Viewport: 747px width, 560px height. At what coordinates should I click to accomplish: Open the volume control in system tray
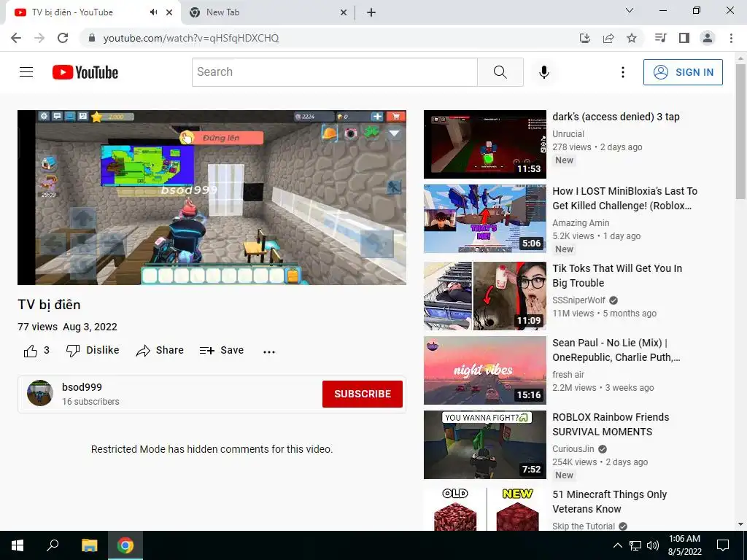(653, 545)
